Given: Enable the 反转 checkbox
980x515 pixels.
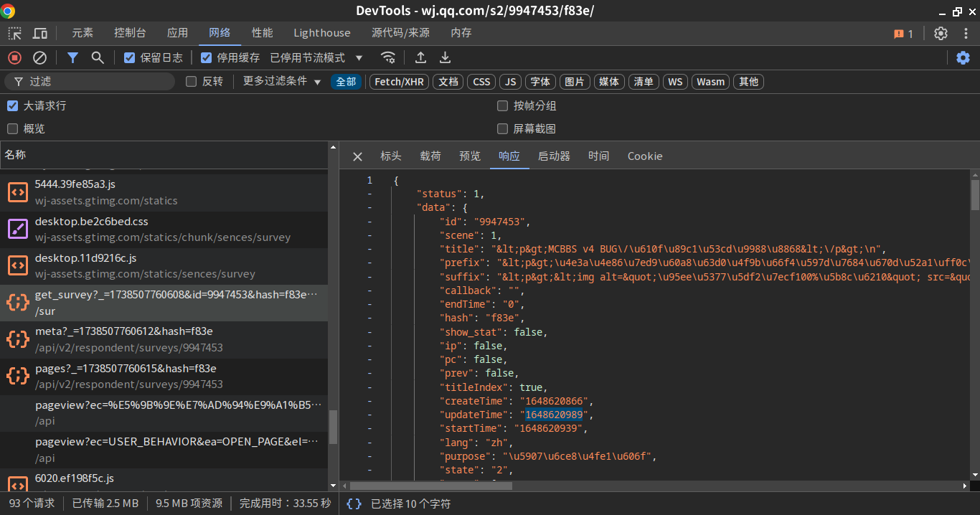Looking at the screenshot, I should (191, 82).
